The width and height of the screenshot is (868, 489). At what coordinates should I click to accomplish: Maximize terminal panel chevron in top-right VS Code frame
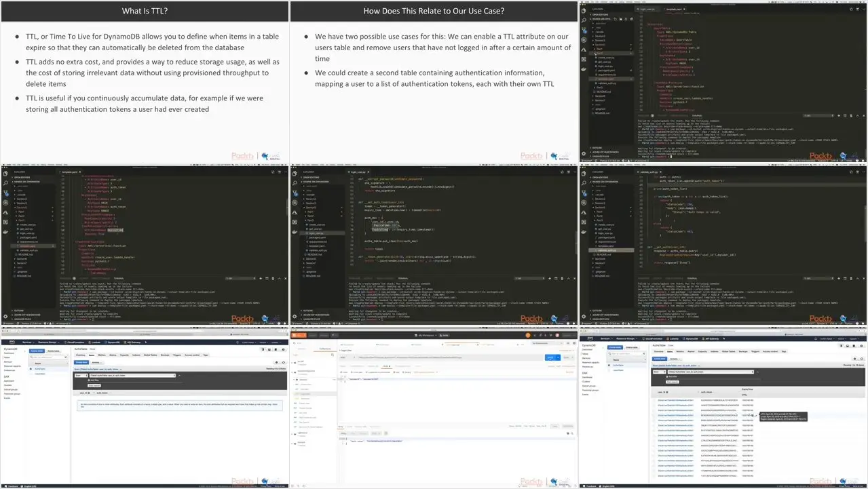[857, 116]
